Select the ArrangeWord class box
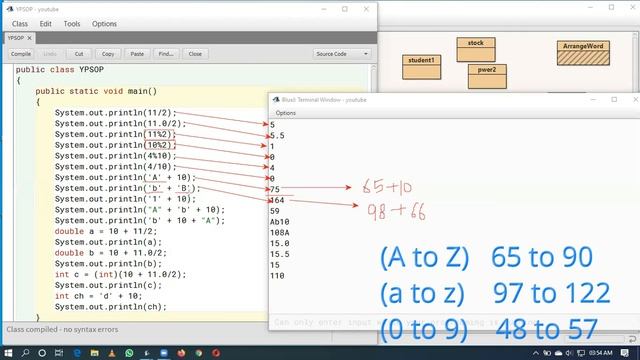This screenshot has height=360, width=640. [x=583, y=53]
